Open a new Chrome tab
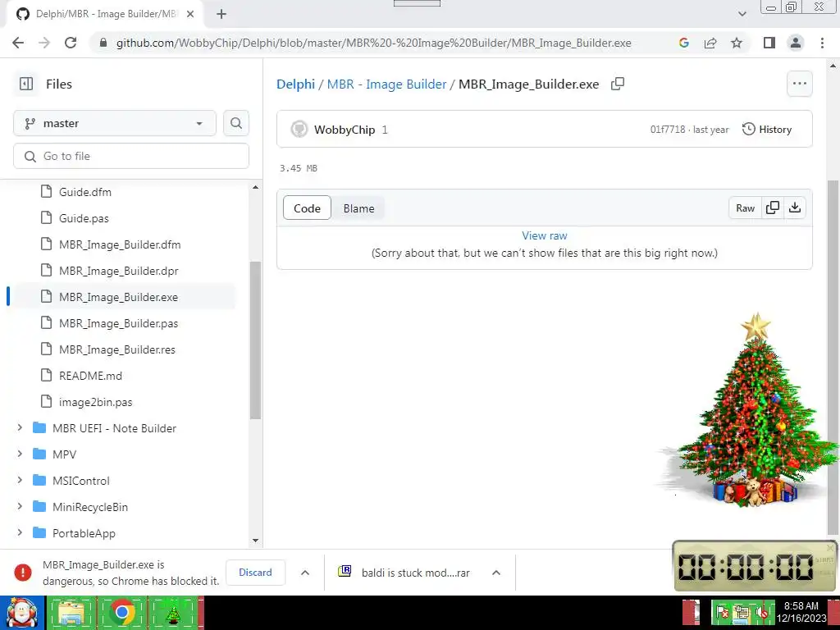Viewport: 840px width, 630px height. click(x=221, y=15)
